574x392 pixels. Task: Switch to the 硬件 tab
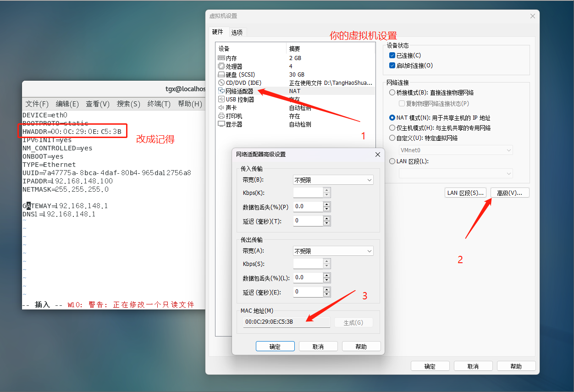pos(218,32)
